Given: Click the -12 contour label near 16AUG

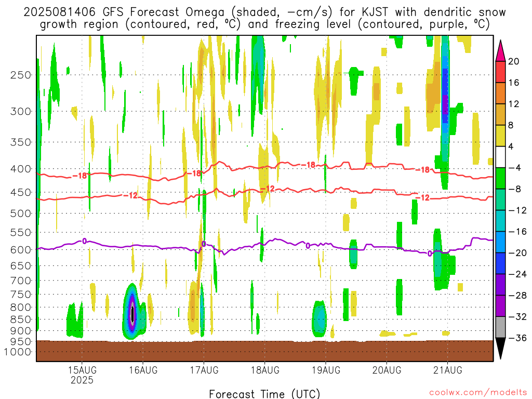Looking at the screenshot, I should click(x=130, y=195).
